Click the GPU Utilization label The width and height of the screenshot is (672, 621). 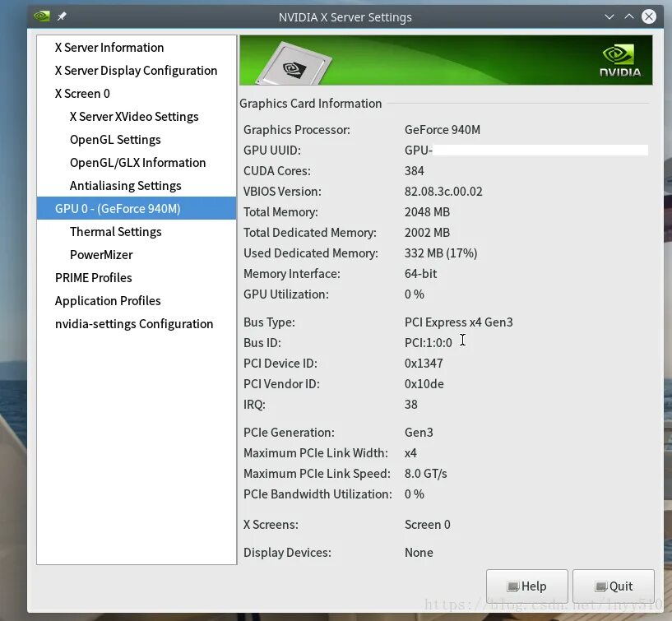(x=286, y=294)
